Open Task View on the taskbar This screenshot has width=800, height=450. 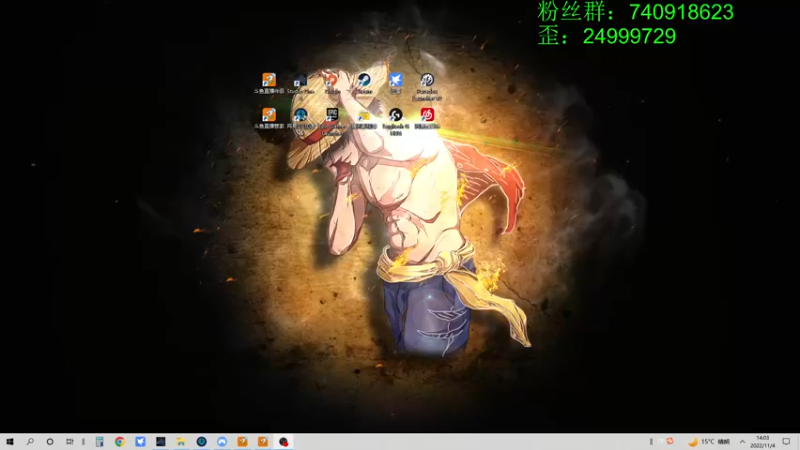pyautogui.click(x=69, y=441)
